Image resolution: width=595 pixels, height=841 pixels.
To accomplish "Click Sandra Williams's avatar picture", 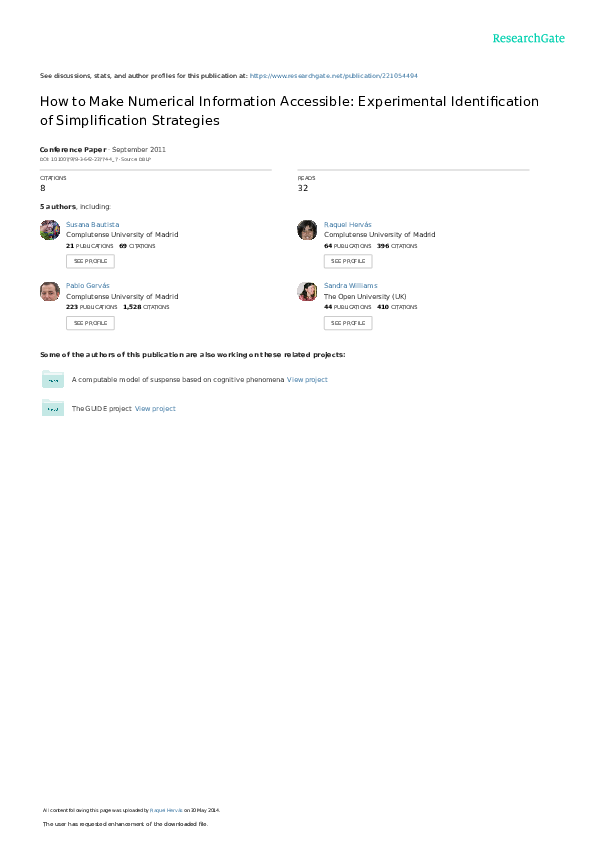I will coord(307,291).
